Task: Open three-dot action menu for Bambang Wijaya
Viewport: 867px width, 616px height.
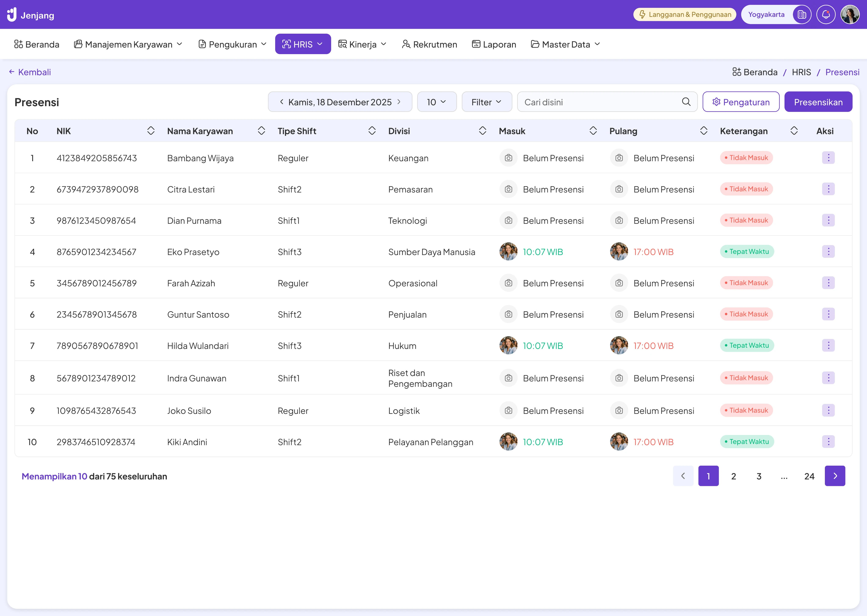Action: click(828, 158)
